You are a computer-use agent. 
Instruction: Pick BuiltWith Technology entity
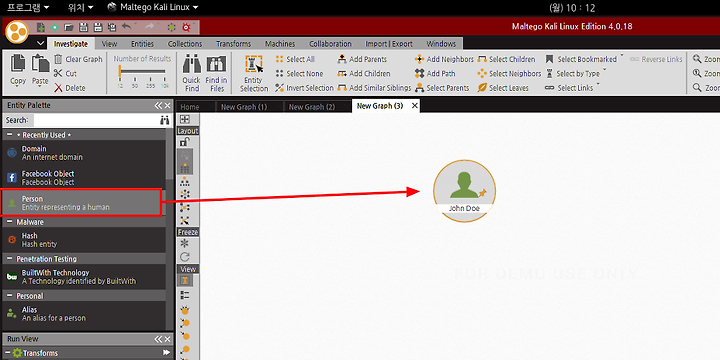click(x=83, y=276)
